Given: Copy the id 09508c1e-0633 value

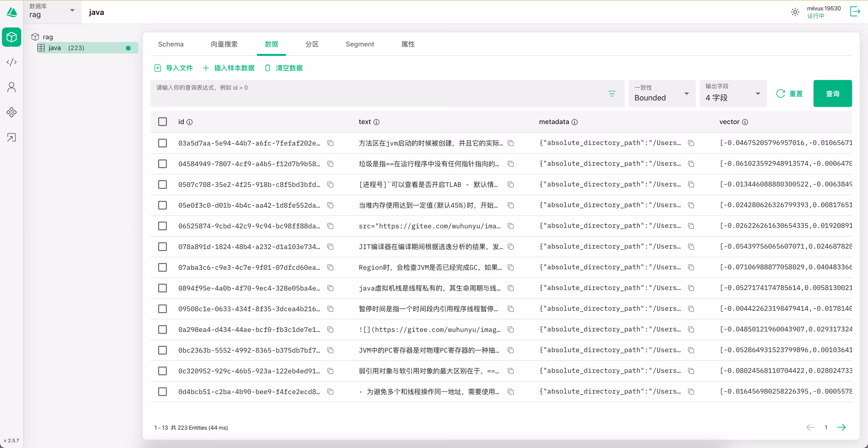Looking at the screenshot, I should (x=331, y=309).
